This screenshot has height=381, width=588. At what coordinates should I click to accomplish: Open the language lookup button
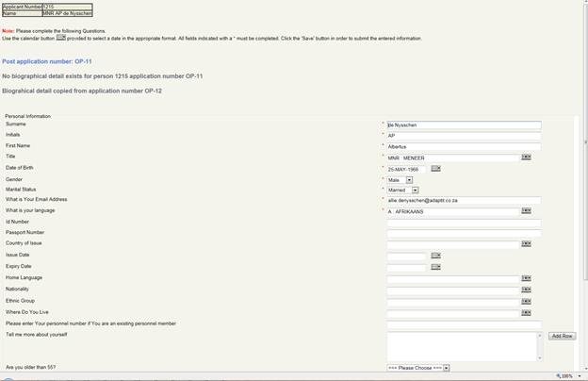(526, 212)
